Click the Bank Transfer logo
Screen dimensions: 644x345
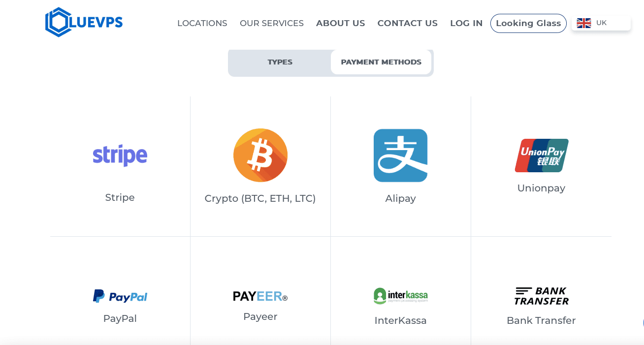(542, 296)
